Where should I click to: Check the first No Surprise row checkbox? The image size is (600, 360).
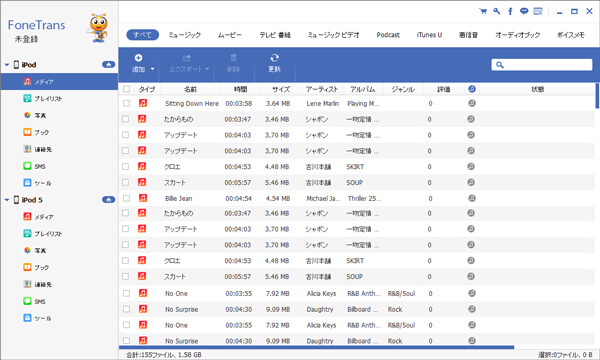click(126, 309)
